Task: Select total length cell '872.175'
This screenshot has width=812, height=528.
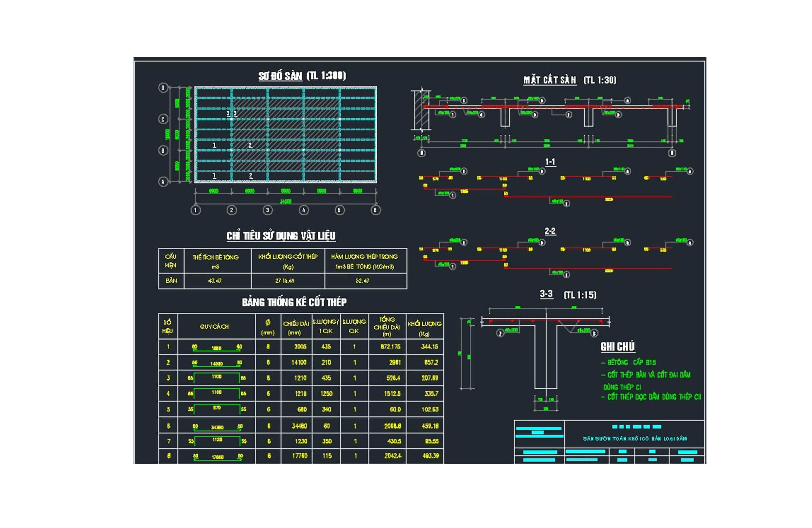Action: click(x=391, y=347)
